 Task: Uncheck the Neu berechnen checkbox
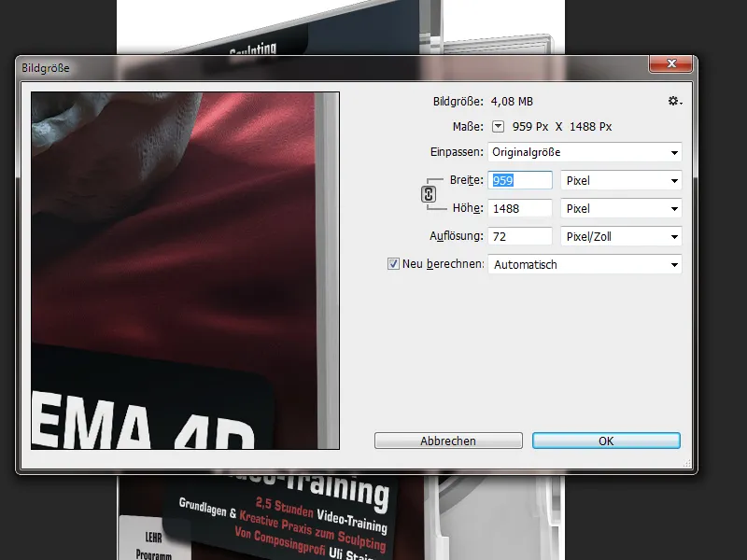pos(393,264)
